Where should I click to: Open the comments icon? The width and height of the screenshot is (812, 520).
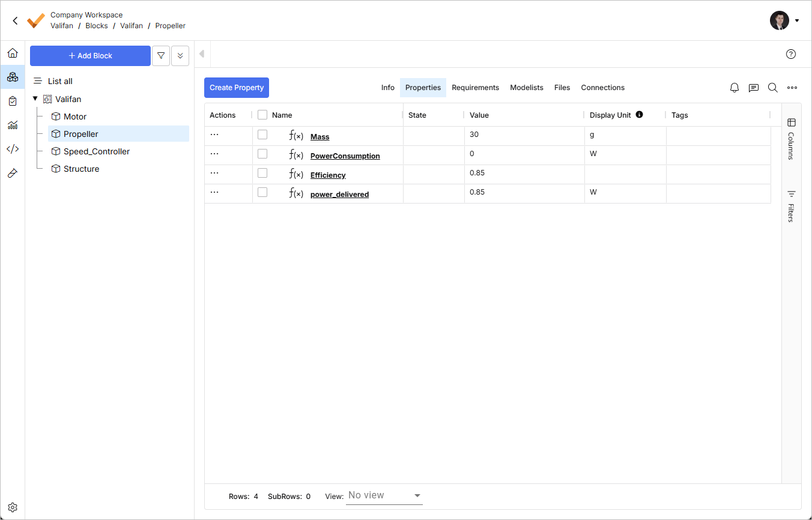(754, 88)
